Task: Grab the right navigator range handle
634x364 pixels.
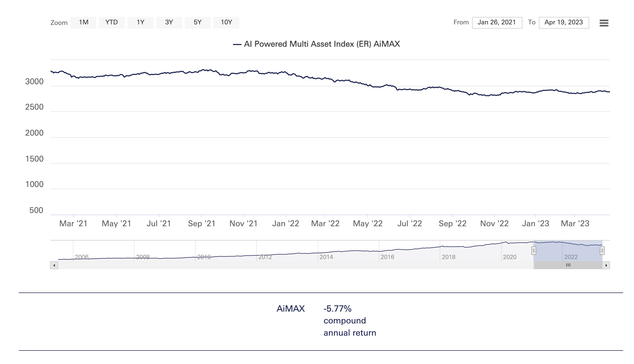Action: [x=602, y=250]
